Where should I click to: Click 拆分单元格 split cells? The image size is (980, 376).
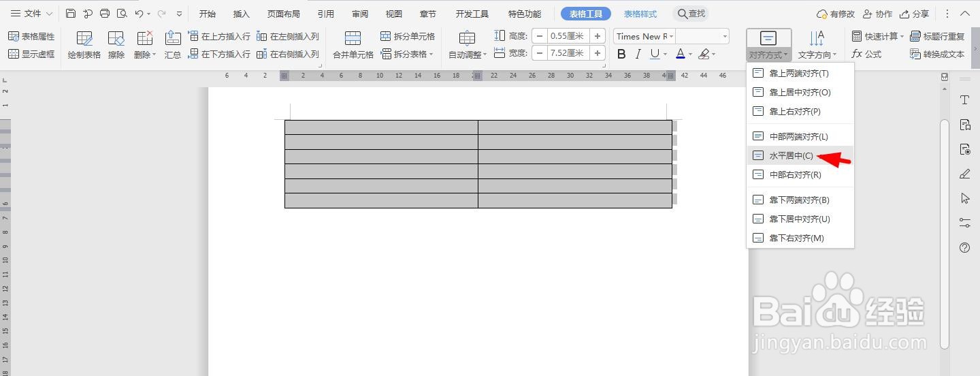pos(408,37)
